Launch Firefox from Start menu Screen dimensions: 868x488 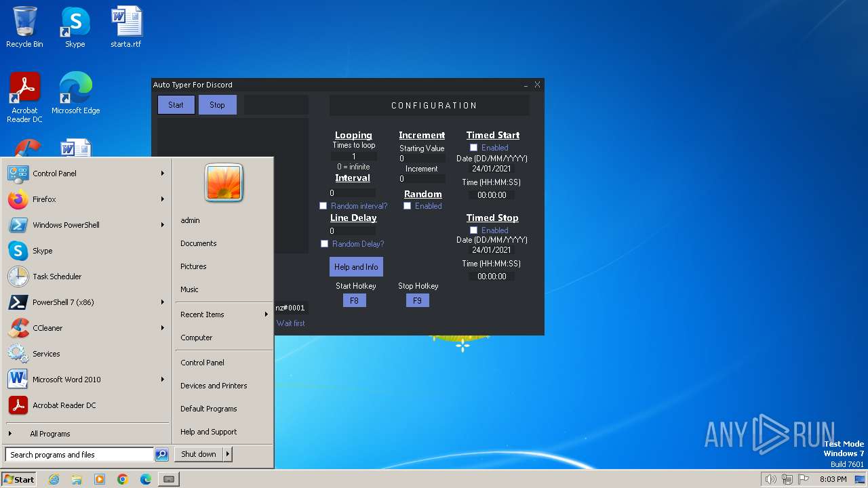pos(86,199)
